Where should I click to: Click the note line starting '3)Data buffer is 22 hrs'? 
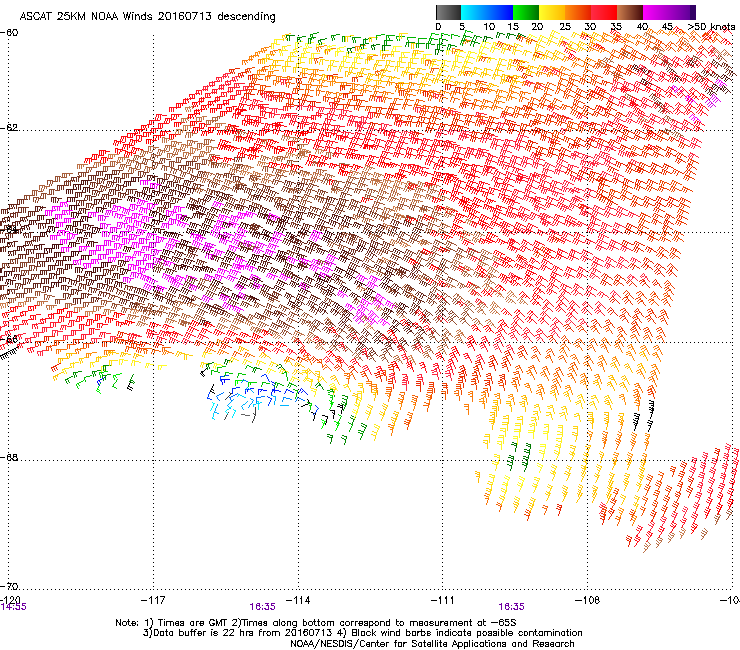click(362, 633)
